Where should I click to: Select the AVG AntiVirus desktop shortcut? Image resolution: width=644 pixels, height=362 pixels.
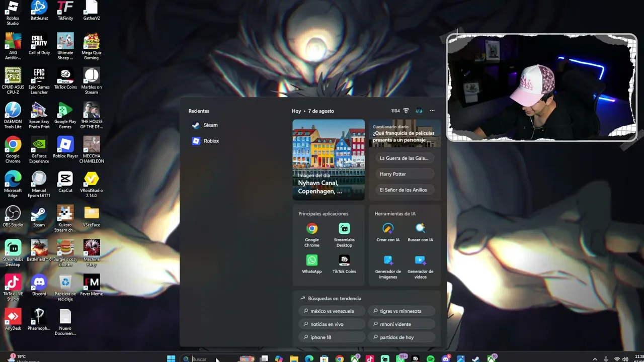pos(13,47)
